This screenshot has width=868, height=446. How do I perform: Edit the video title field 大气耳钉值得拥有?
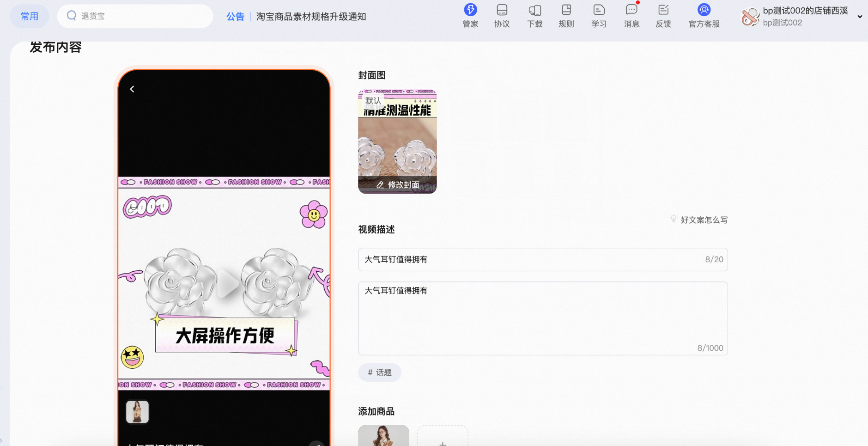543,259
